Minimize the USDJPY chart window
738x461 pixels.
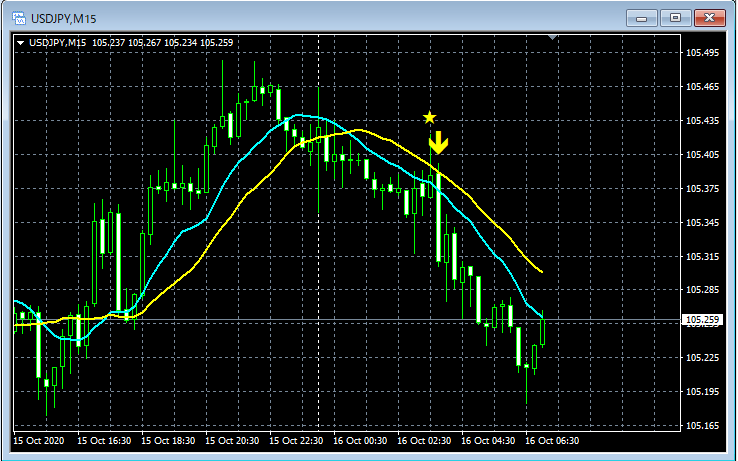tap(641, 18)
